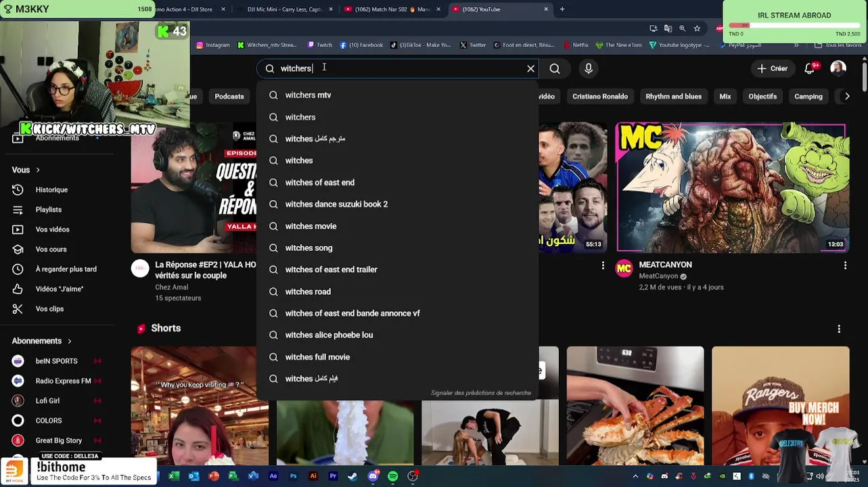Open Vos cours in sidebar

[x=51, y=250]
